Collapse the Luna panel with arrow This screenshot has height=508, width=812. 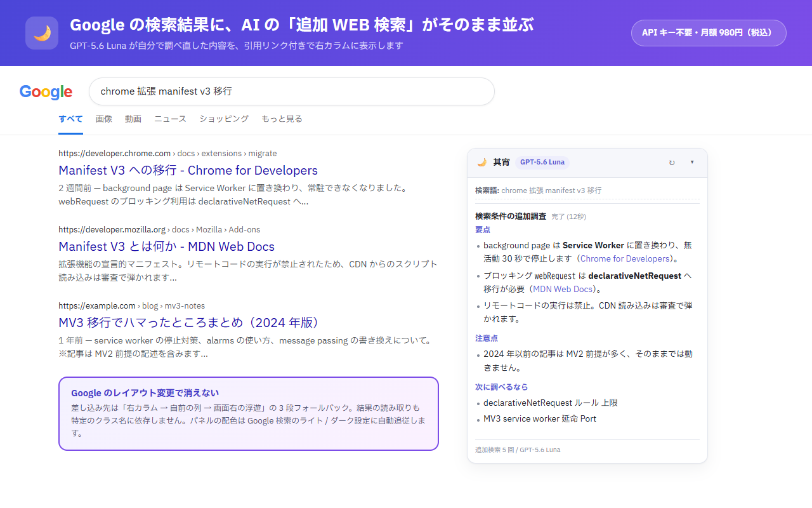pos(692,162)
